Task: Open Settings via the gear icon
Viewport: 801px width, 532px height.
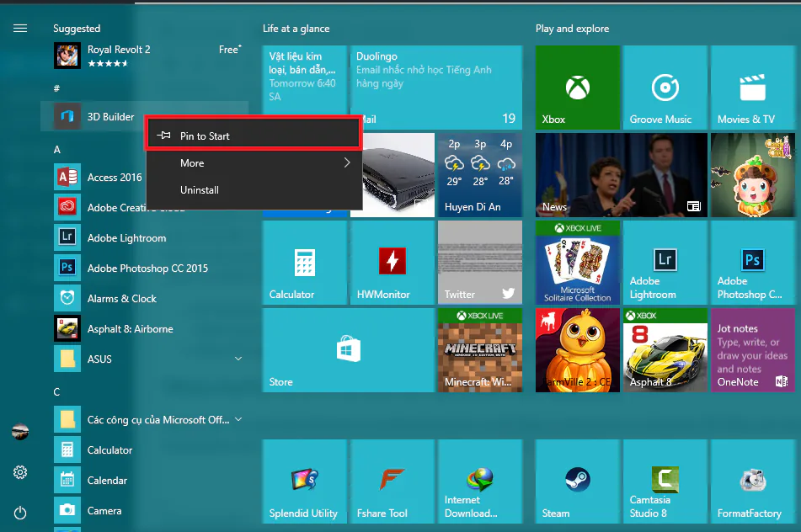Action: [x=20, y=472]
